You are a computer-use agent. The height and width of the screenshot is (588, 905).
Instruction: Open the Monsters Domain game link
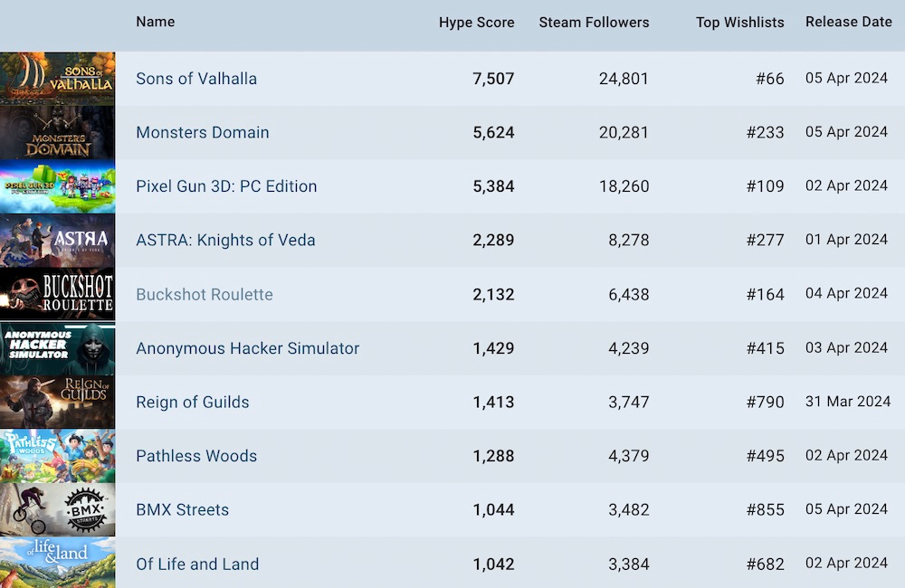(203, 132)
